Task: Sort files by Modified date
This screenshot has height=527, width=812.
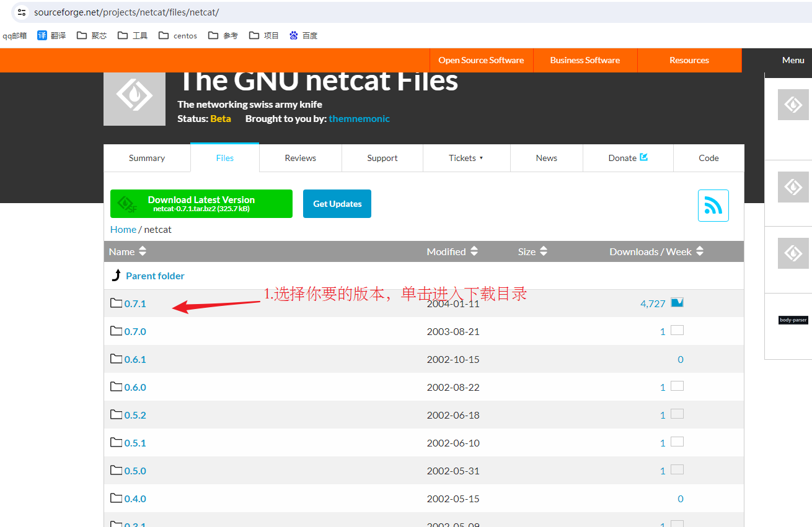Action: (x=452, y=251)
